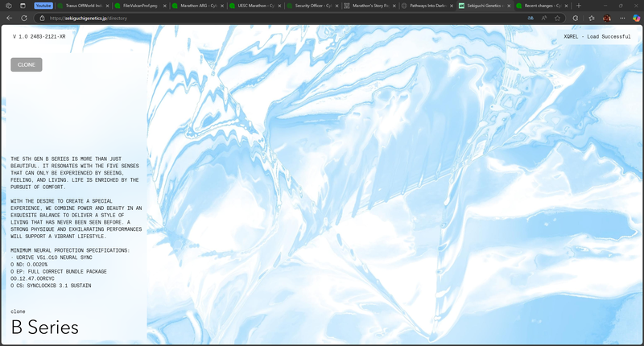Open the Workspaces icon at top left
Screen dimensions: 644x346
pos(10,6)
